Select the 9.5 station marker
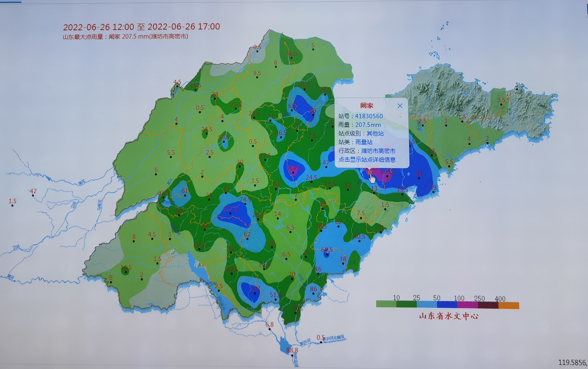 [257, 77]
